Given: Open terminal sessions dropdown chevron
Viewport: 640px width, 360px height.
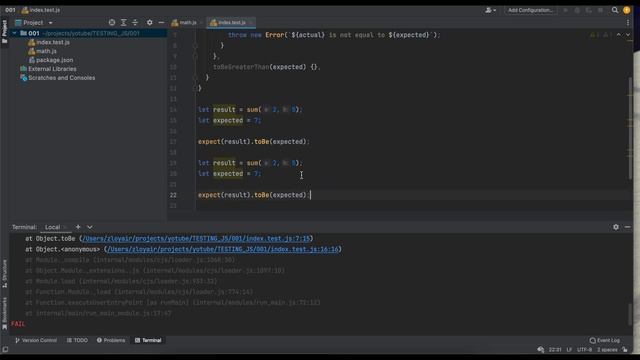Looking at the screenshot, I should 90,227.
